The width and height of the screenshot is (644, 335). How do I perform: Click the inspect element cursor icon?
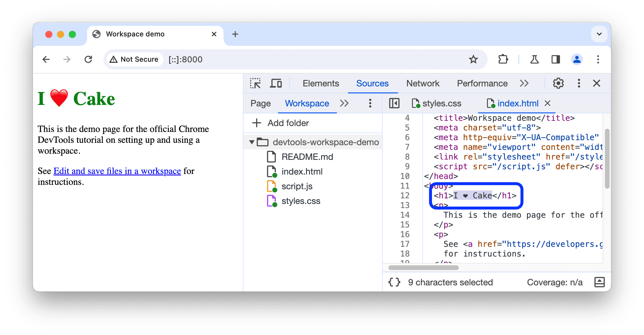click(256, 83)
